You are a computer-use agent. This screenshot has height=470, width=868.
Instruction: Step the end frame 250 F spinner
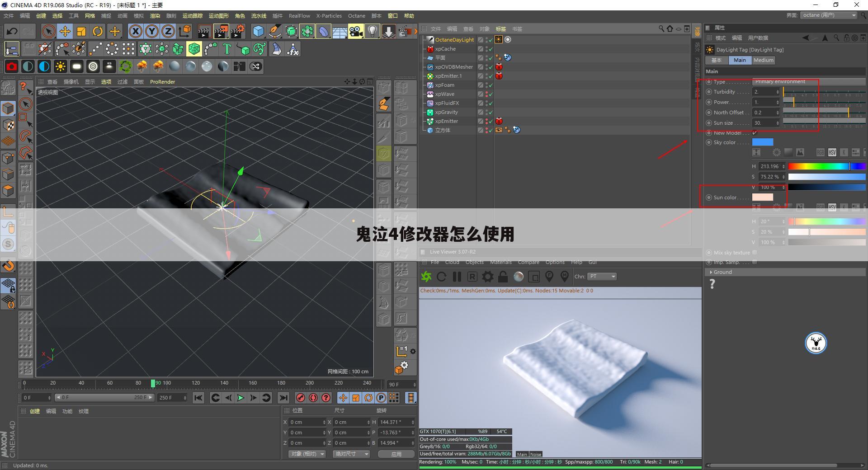[185, 398]
